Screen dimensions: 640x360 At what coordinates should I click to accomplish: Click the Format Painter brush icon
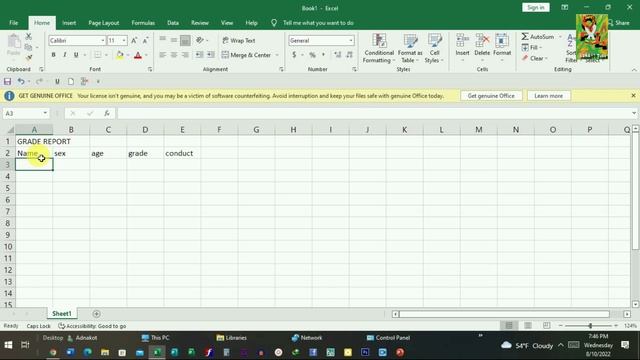29,58
